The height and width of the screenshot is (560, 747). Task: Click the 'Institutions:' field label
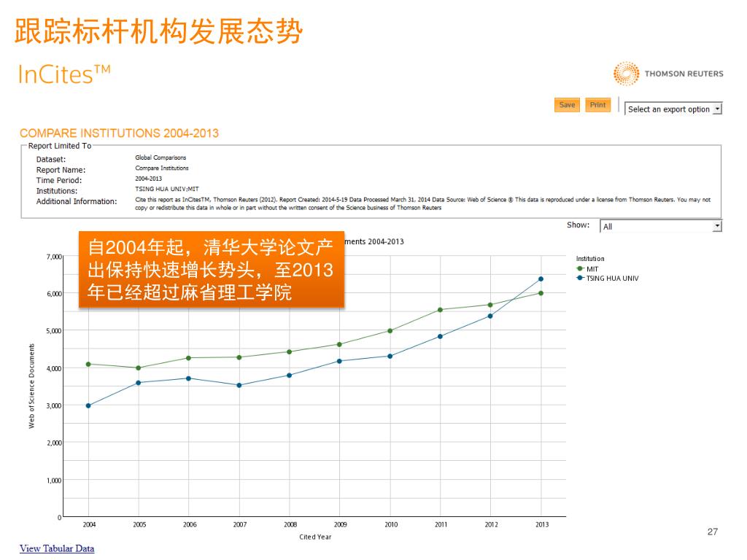pos(57,191)
